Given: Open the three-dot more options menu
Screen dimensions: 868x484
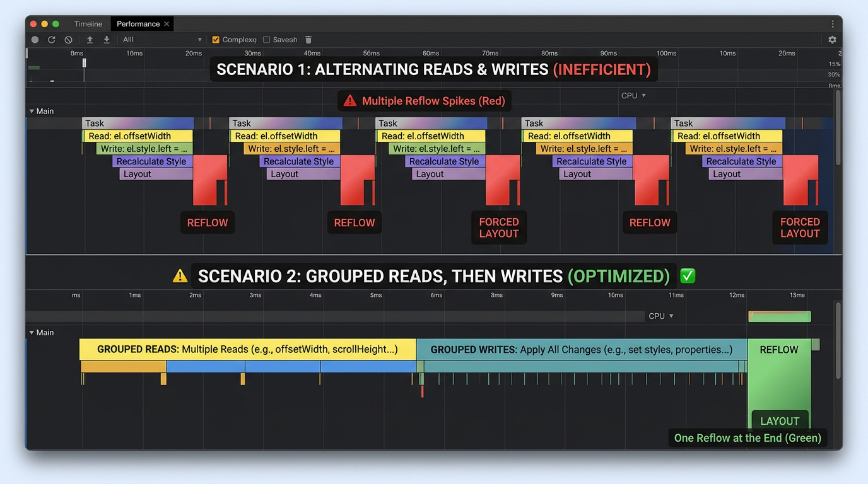Looking at the screenshot, I should click(x=833, y=24).
